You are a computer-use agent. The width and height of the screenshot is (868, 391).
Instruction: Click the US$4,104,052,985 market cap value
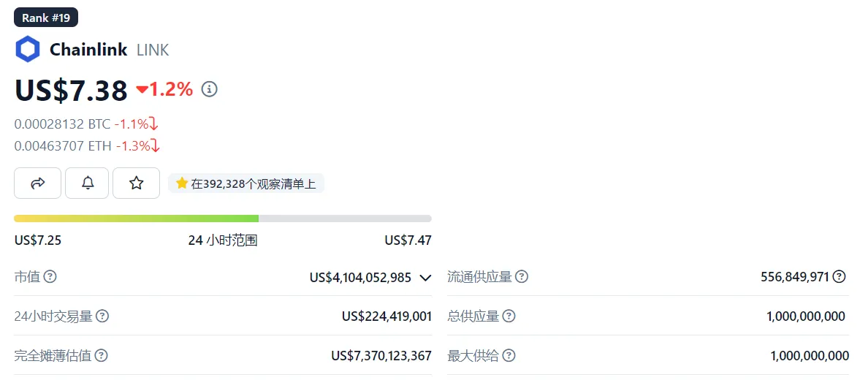[x=360, y=278]
